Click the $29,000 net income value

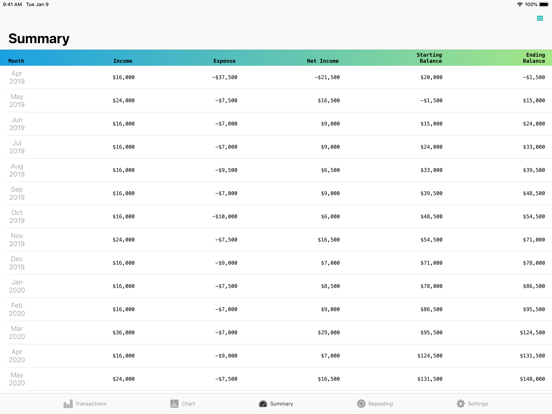329,333
